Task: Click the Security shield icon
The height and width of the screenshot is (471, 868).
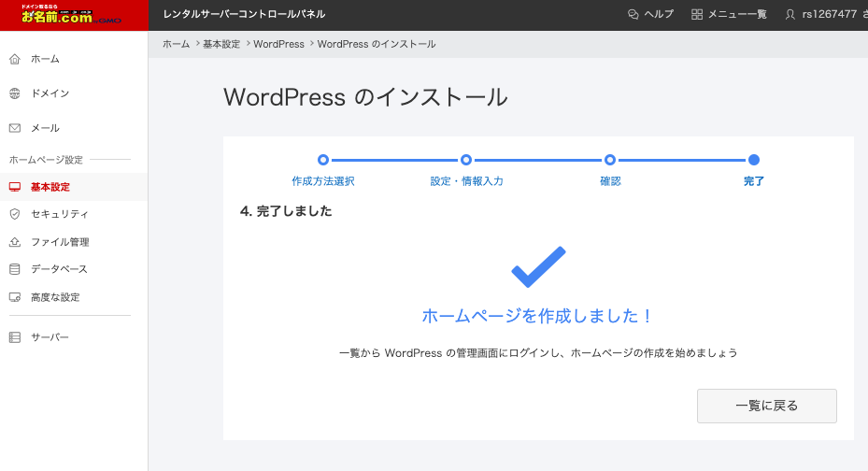Action: (14, 214)
